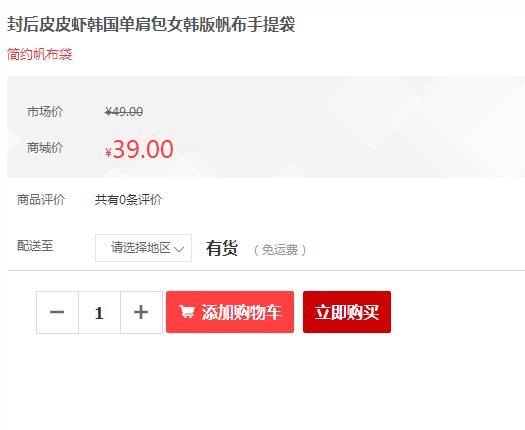This screenshot has width=525, height=430.
Task: Click the 添加购物车 button
Action: click(230, 312)
